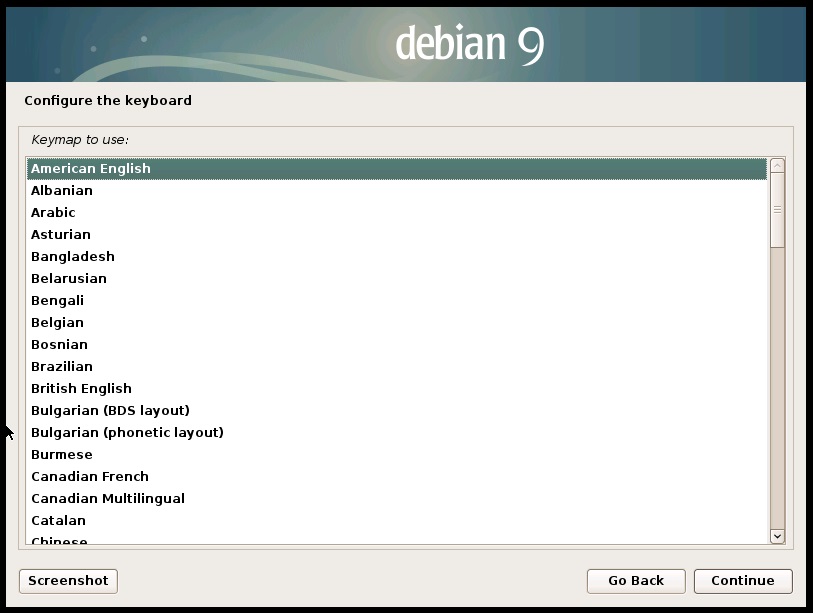Click Continue to proceed
The width and height of the screenshot is (813, 613).
pos(743,581)
